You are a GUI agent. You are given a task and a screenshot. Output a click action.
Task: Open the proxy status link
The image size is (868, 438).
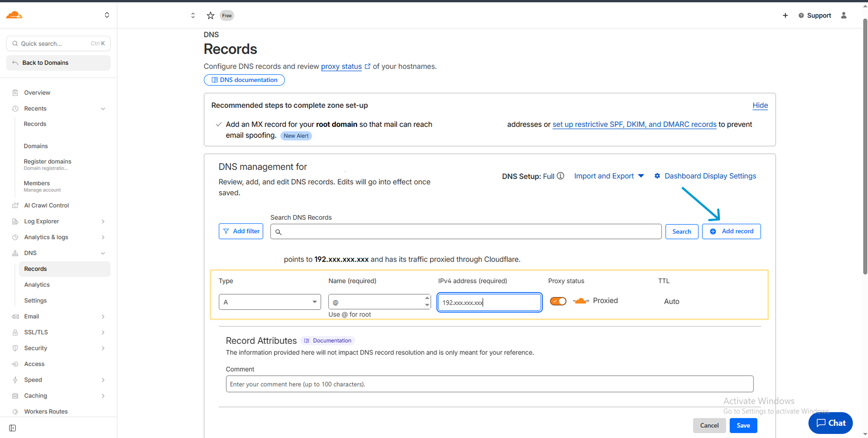341,66
